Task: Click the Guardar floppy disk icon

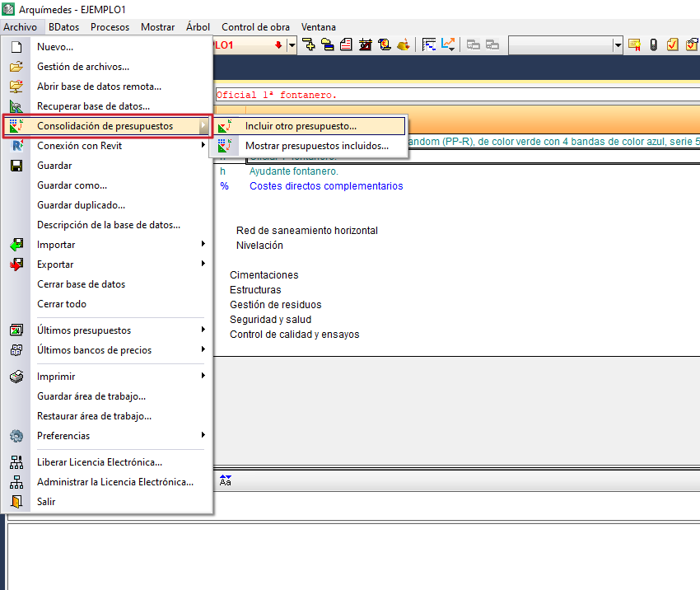Action: [16, 166]
